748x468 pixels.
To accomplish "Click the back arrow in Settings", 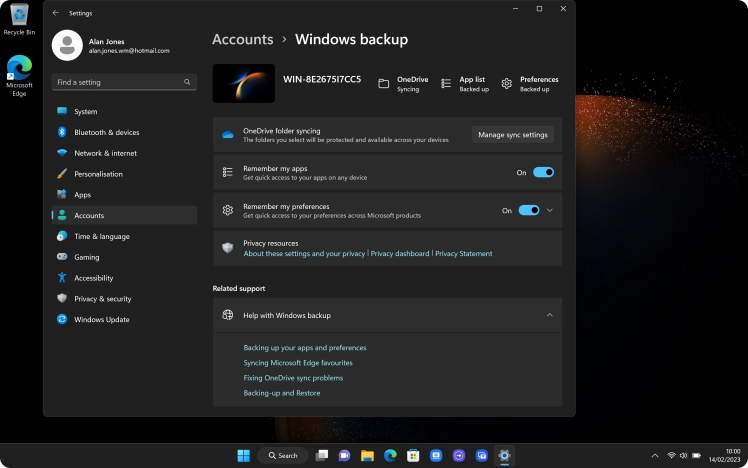I will [56, 13].
